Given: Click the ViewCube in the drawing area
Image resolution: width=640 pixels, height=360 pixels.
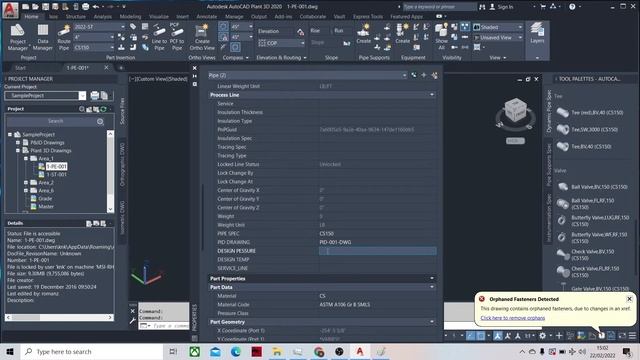Looking at the screenshot, I should (x=515, y=110).
